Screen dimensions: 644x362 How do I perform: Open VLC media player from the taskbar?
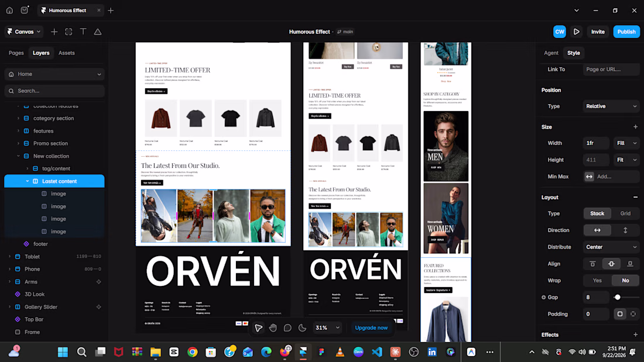(x=340, y=351)
